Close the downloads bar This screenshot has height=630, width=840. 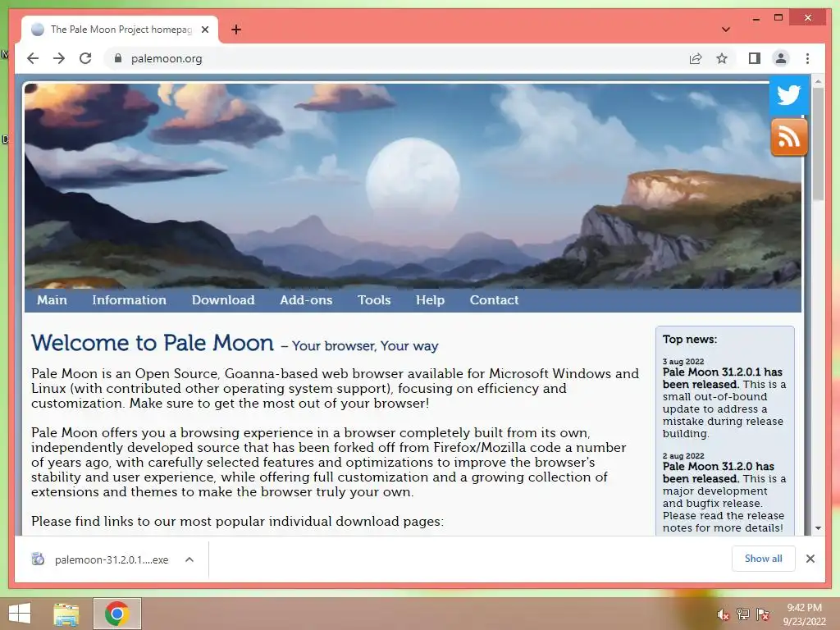[x=810, y=559]
